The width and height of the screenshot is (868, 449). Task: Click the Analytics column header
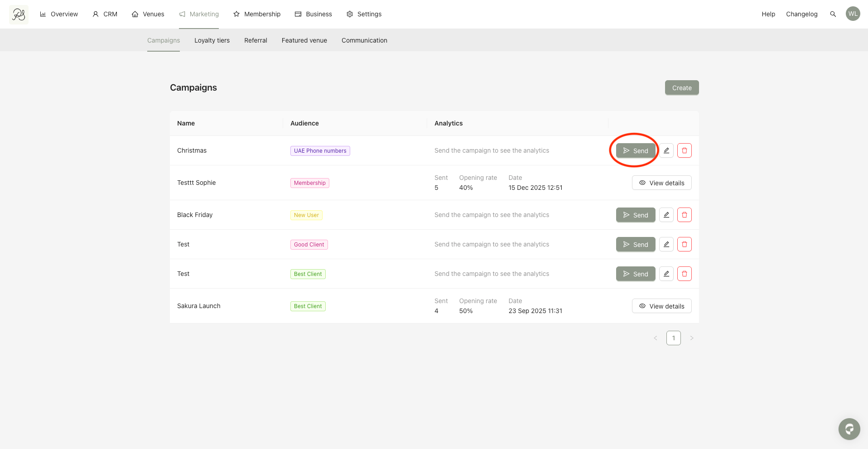[448, 123]
